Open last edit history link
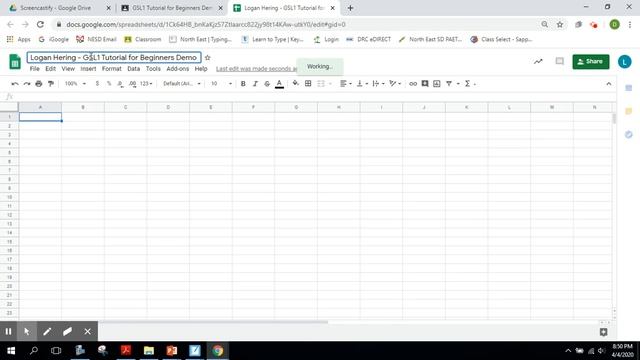The image size is (640, 360). pyautogui.click(x=256, y=69)
